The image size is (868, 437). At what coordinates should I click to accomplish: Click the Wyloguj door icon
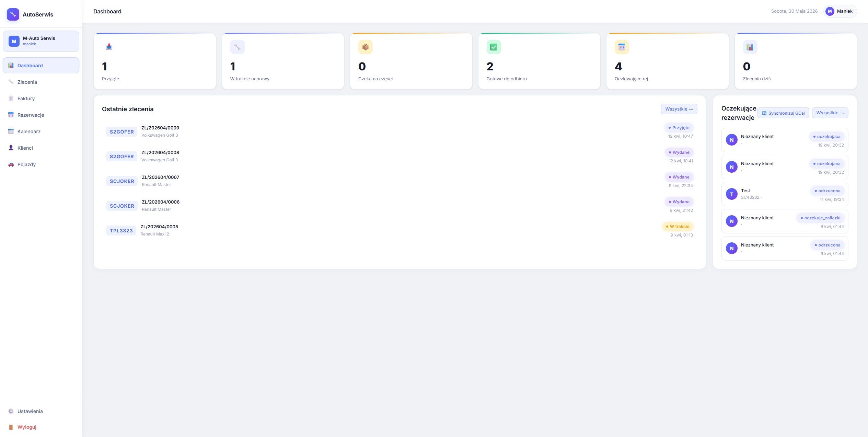click(x=11, y=427)
